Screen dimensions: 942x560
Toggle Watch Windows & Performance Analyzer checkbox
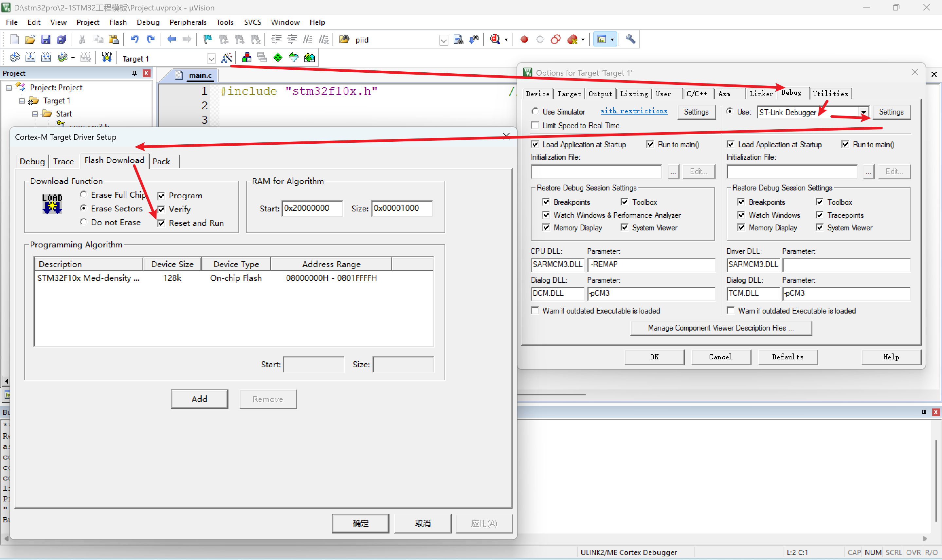coord(546,215)
